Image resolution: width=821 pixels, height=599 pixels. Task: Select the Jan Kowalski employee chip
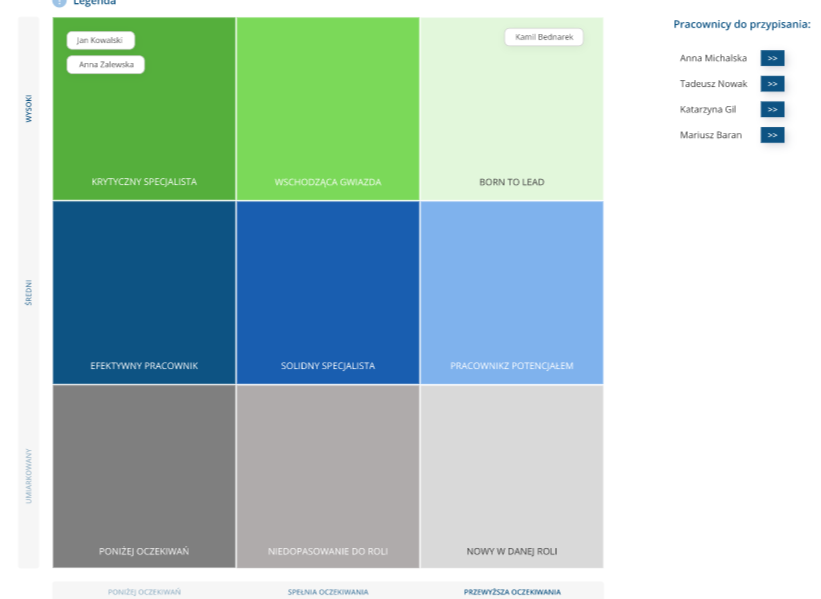coord(101,40)
